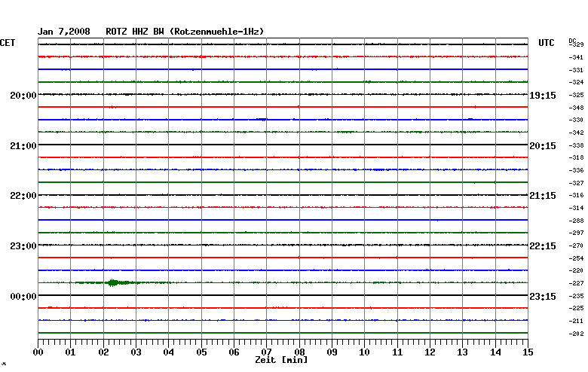Click the DC offset value -316

[x=577, y=195]
